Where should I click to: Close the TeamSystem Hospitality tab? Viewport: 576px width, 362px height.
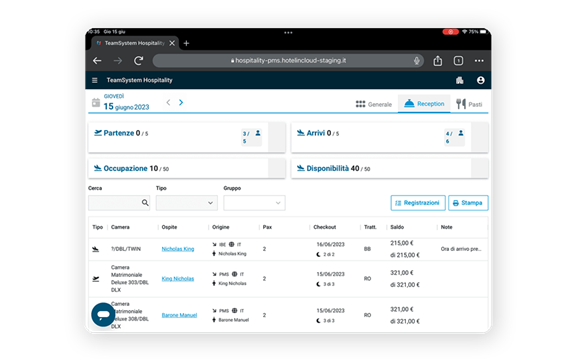[x=172, y=43]
